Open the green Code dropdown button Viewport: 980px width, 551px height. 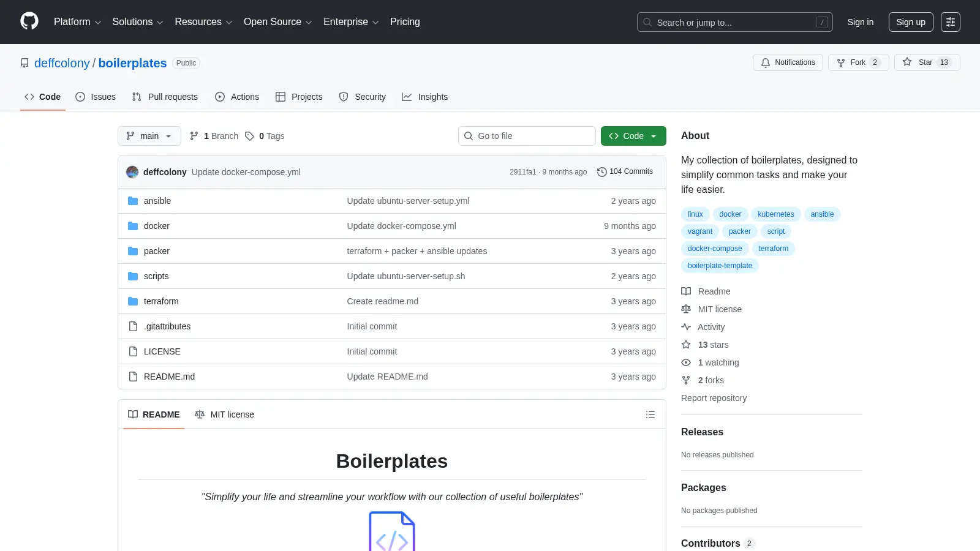pos(633,136)
